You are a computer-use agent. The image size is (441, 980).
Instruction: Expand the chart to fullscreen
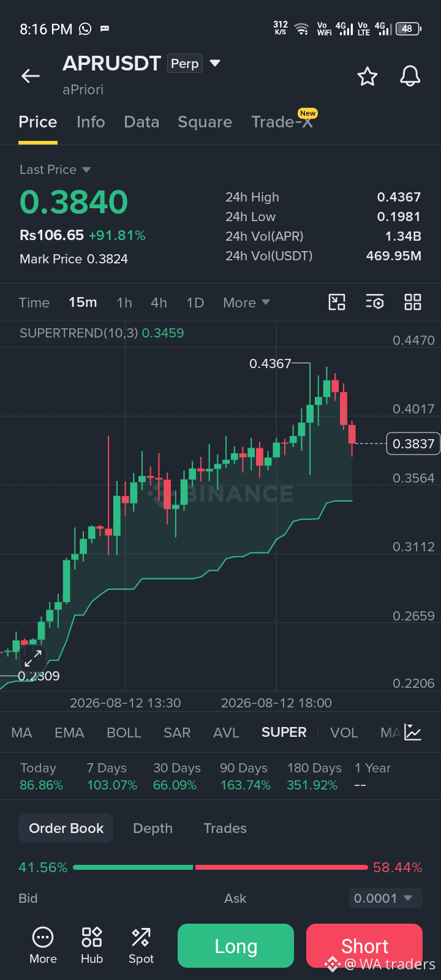click(33, 658)
